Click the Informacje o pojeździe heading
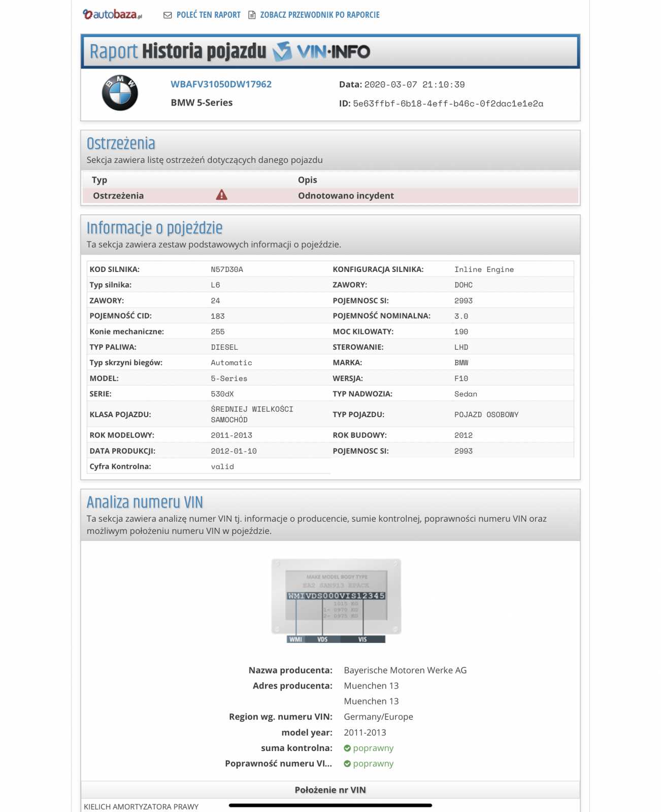The height and width of the screenshot is (812, 661). 154,228
